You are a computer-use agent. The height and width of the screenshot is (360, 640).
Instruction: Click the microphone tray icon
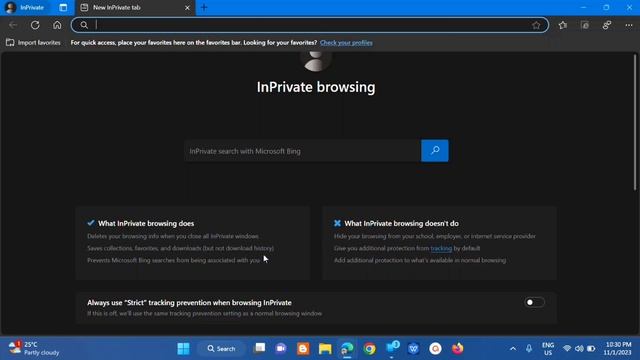pyautogui.click(x=529, y=348)
